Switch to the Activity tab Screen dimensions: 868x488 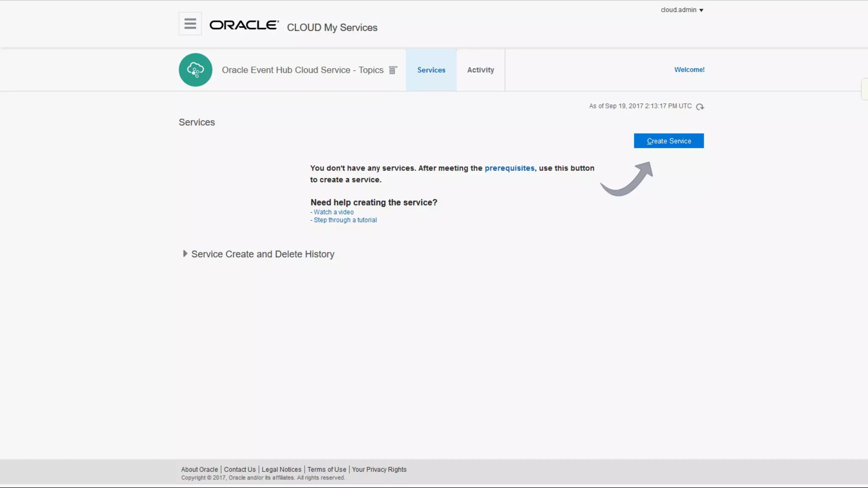point(481,70)
